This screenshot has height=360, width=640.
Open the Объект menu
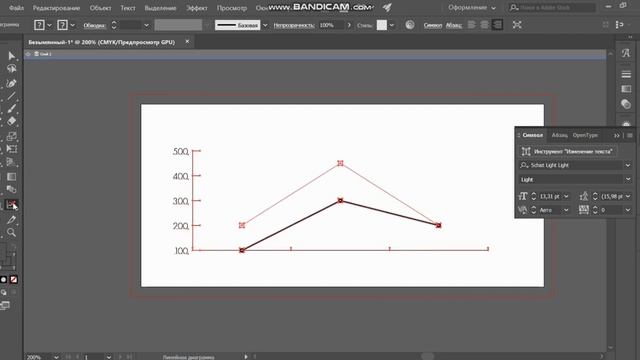pyautogui.click(x=100, y=8)
